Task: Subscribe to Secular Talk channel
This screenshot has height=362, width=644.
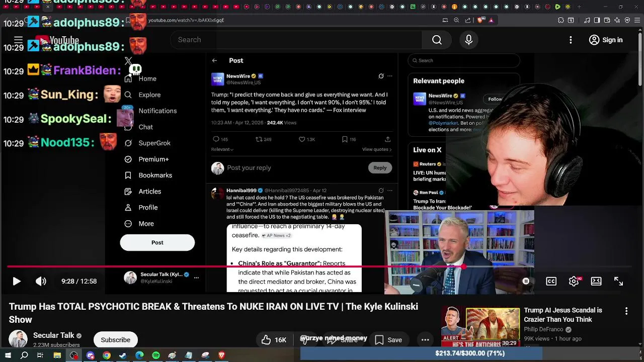Action: pos(115,339)
